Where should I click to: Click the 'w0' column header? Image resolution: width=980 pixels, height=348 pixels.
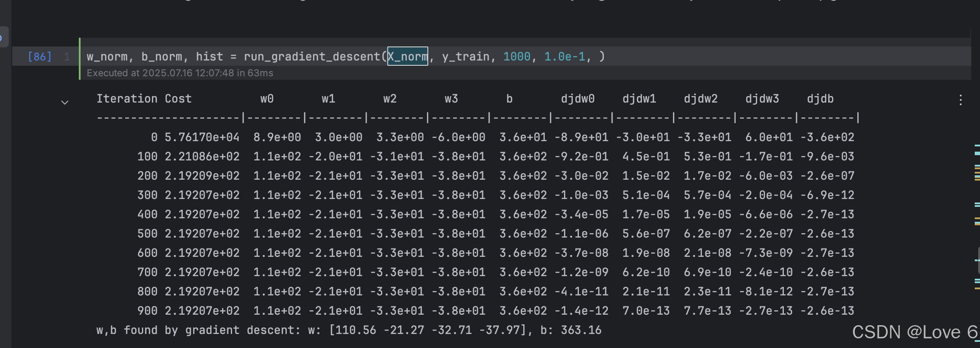[x=267, y=99]
